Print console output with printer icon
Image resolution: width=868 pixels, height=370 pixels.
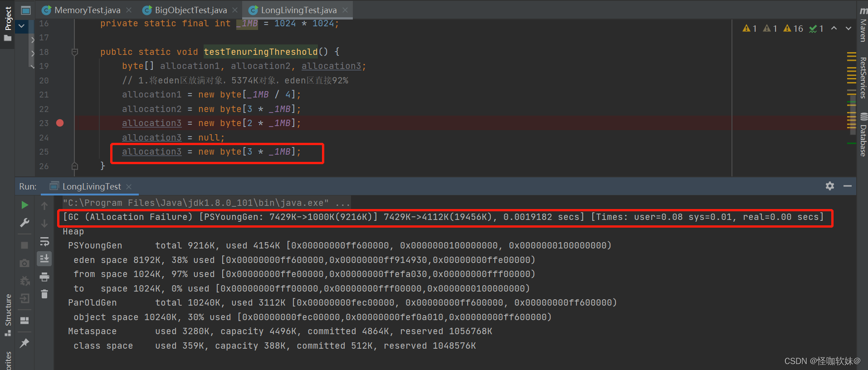click(44, 277)
